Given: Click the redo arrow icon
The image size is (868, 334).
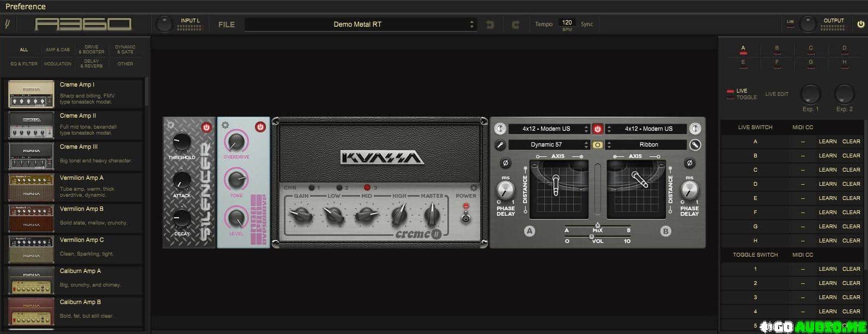Looking at the screenshot, I should click(515, 25).
